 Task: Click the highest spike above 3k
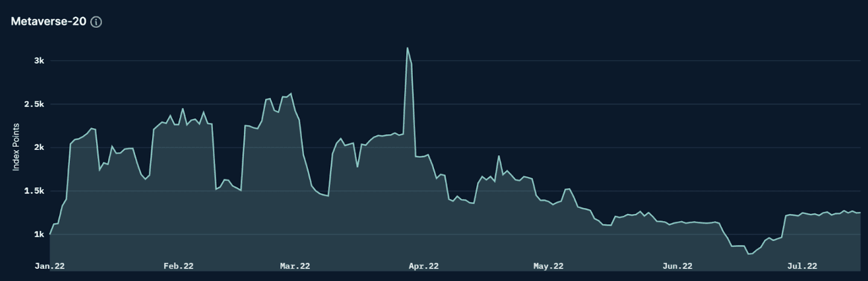(407, 48)
